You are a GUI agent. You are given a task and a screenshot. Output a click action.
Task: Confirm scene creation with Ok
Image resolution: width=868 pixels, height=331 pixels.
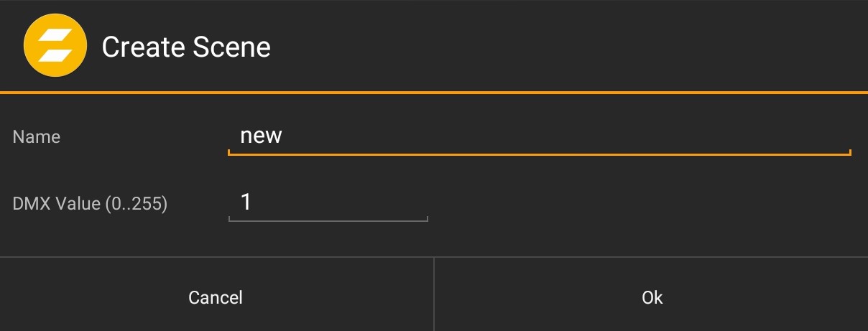pyautogui.click(x=652, y=297)
